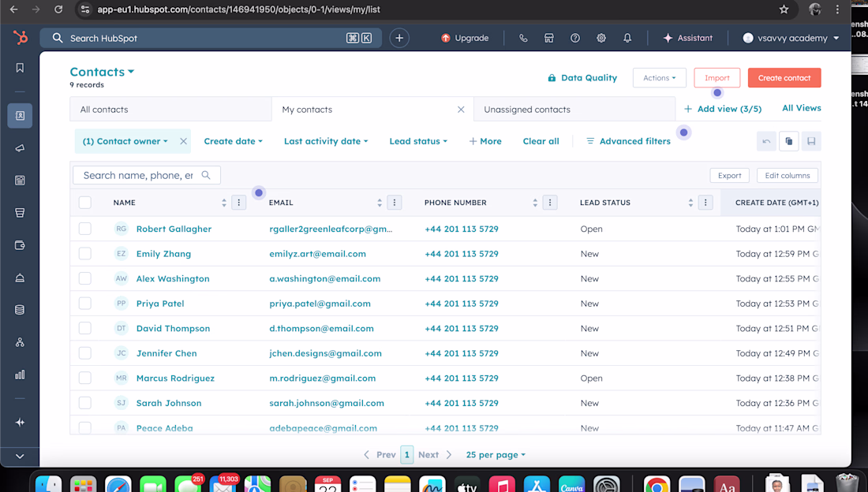Open the 25 per page dropdown
This screenshot has width=868, height=492.
coord(496,455)
